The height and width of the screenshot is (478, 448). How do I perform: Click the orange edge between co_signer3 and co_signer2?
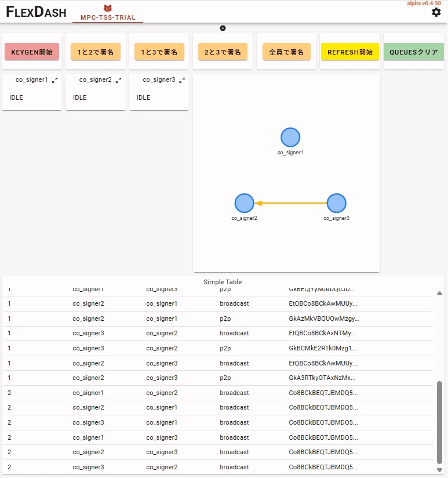pos(291,203)
